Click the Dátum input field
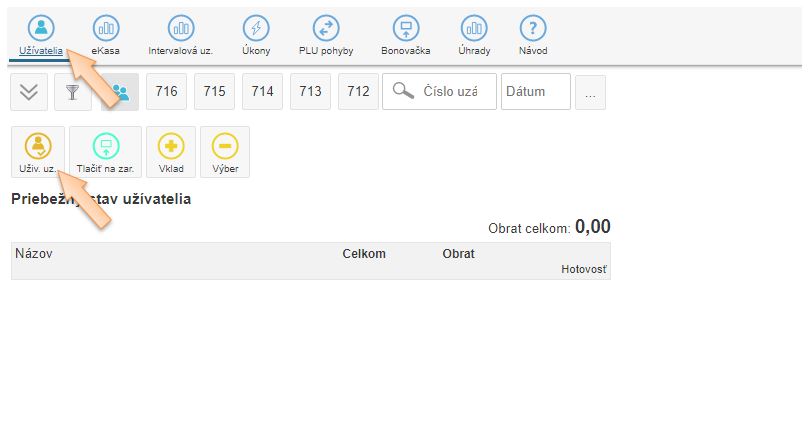This screenshot has width=809, height=443. (x=535, y=92)
